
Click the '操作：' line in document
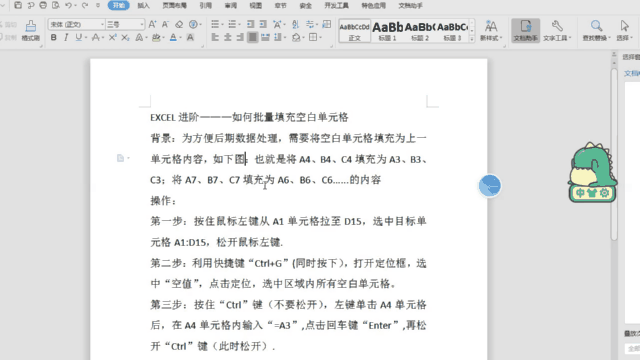coord(163,200)
